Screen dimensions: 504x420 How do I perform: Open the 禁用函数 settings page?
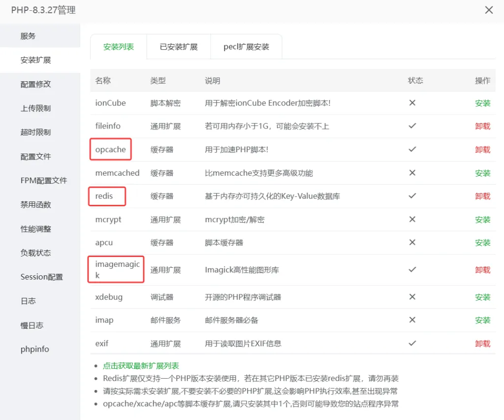(33, 204)
